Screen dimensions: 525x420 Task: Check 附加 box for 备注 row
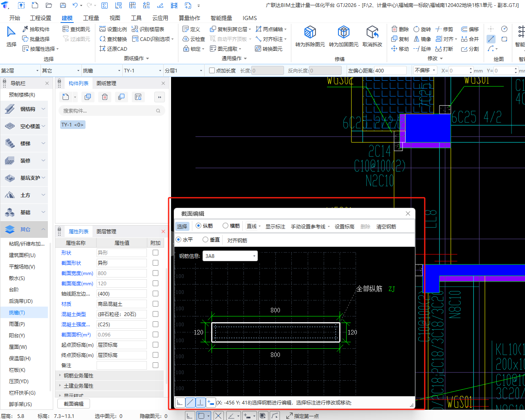click(x=155, y=365)
